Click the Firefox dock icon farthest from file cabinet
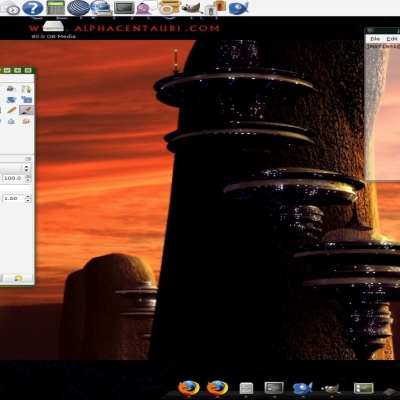 [x=189, y=388]
